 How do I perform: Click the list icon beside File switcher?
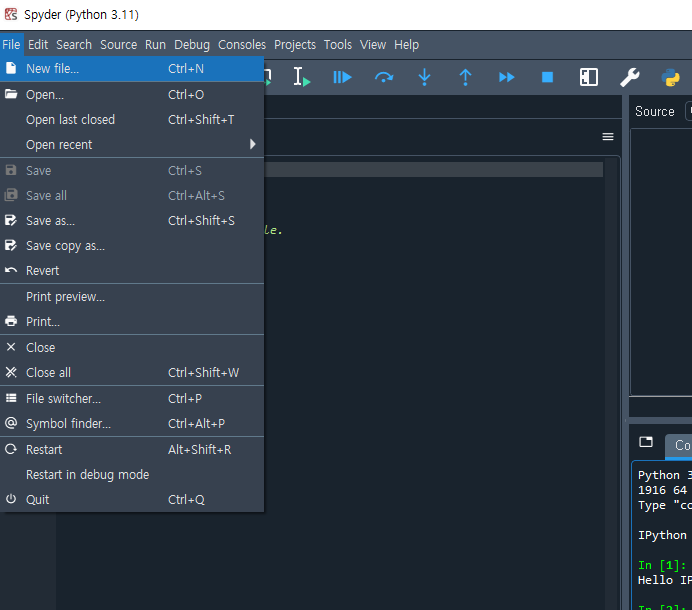coord(11,398)
